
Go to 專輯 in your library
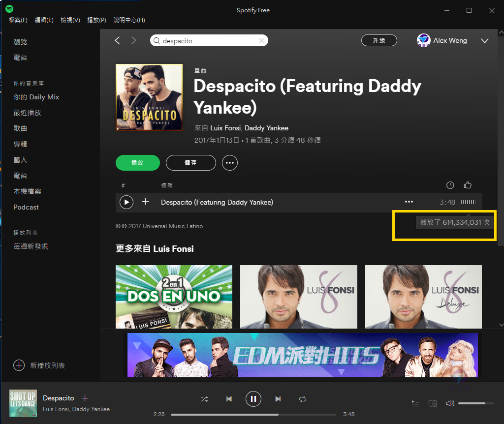point(20,144)
